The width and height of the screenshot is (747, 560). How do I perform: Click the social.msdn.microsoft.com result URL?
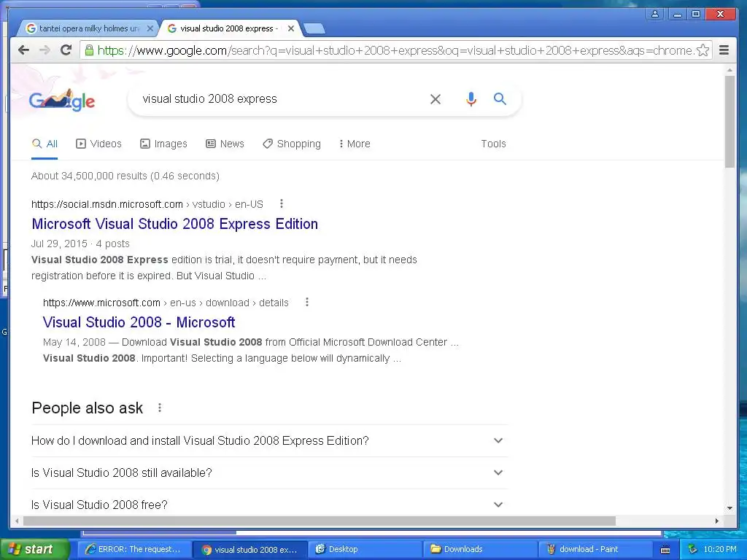(147, 204)
